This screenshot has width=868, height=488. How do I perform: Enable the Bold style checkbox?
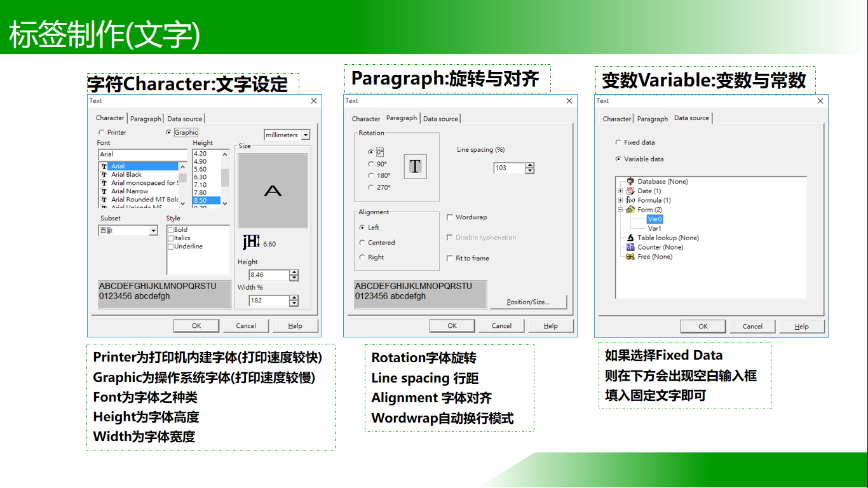coord(170,229)
